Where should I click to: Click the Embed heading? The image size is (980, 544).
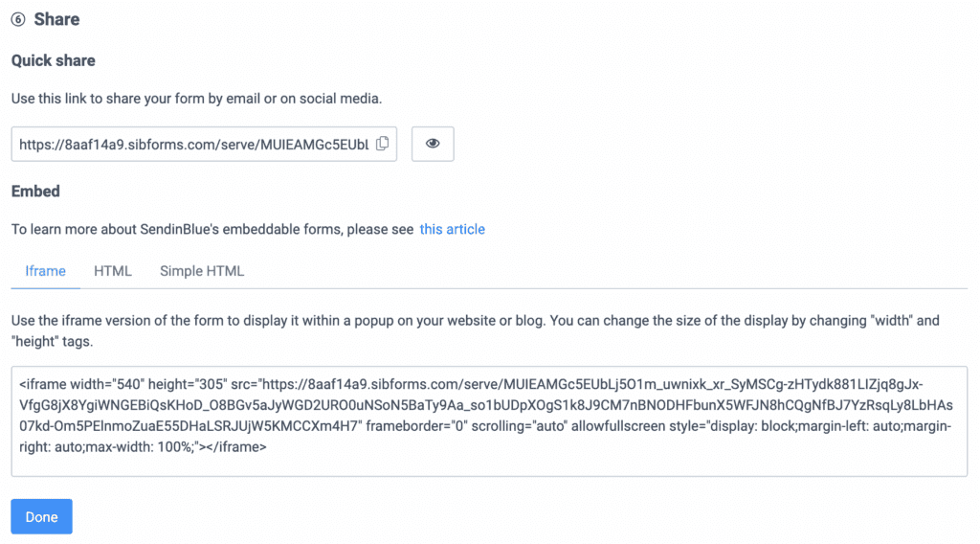point(35,192)
